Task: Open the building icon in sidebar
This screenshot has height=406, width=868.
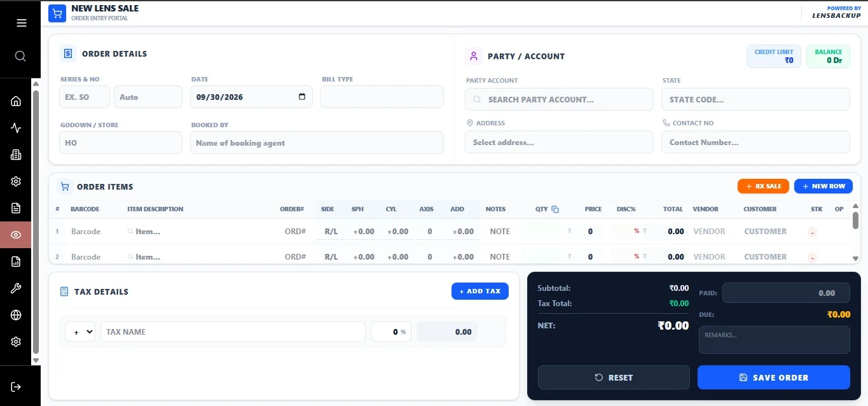Action: (16, 155)
